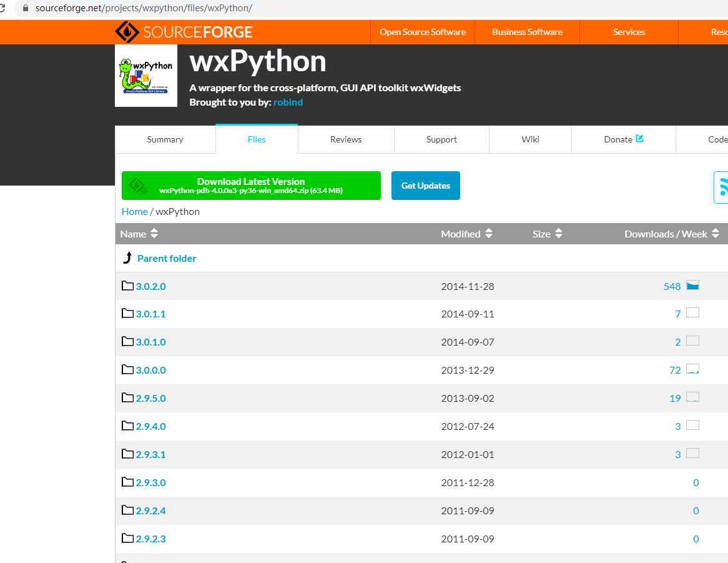Screen dimensions: 728x563
Task: Open the 3.0.0.0 folder link
Action: tap(150, 370)
